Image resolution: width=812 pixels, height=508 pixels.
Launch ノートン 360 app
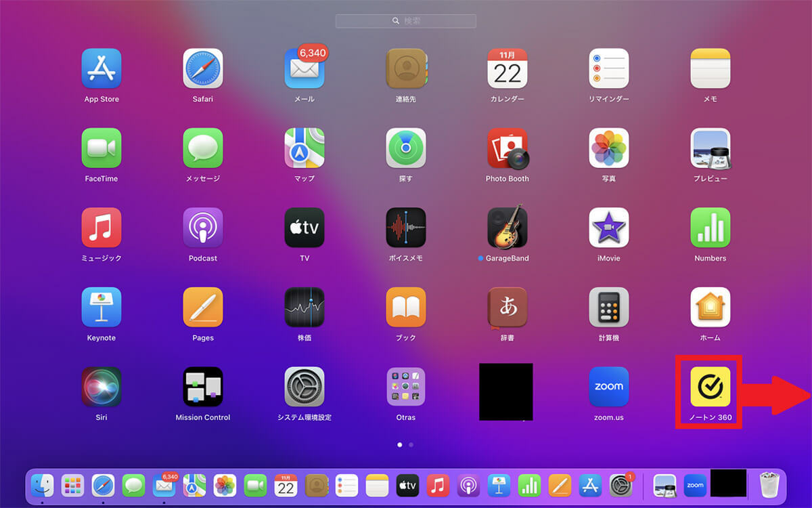pyautogui.click(x=710, y=387)
